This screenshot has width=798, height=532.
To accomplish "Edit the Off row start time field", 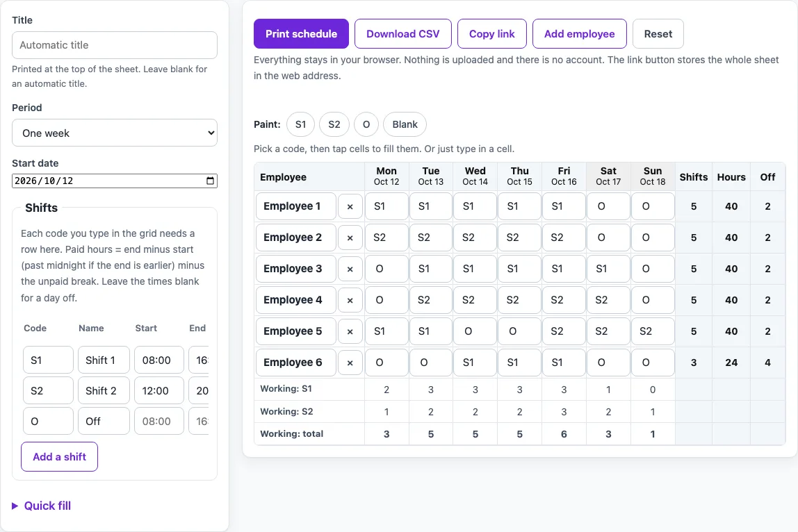I will [158, 421].
